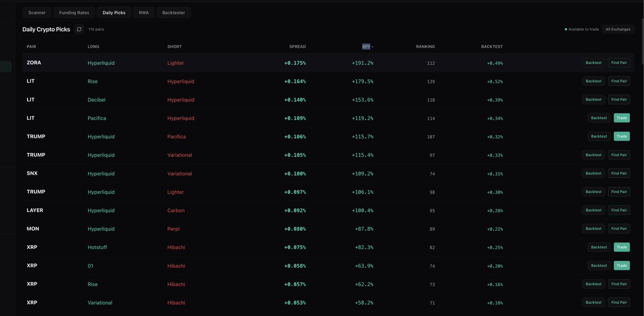Go to the RWA tab

pos(144,12)
